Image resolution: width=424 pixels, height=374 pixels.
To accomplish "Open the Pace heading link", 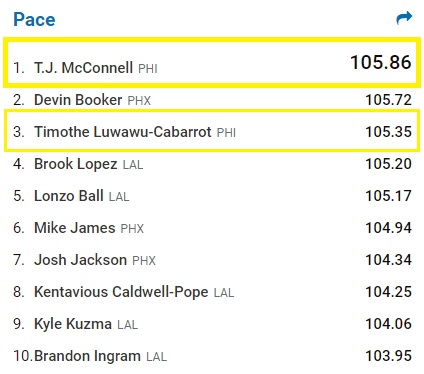I will click(34, 19).
